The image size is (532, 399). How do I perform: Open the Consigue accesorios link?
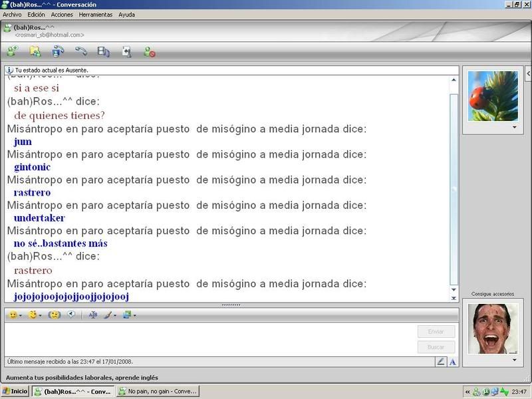(x=493, y=294)
